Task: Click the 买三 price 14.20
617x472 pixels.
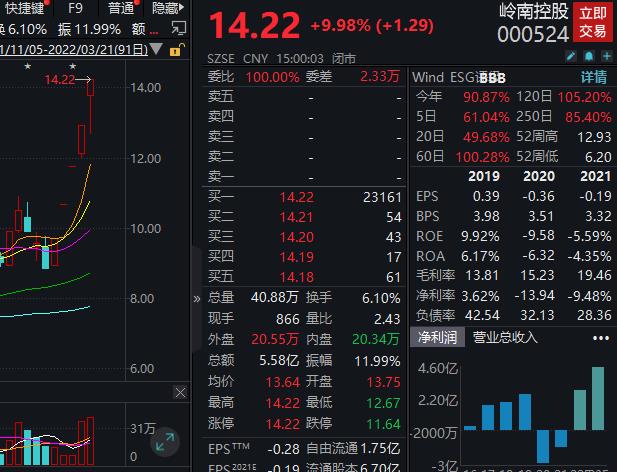Action: [x=296, y=237]
